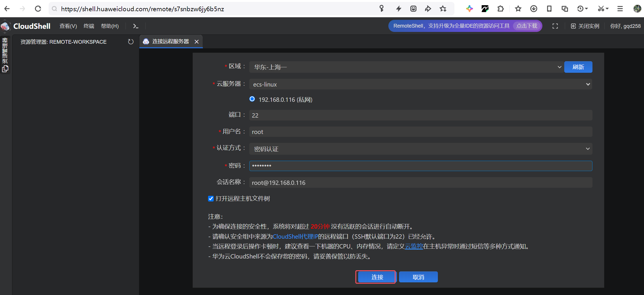Click the 连接 button
The height and width of the screenshot is (295, 644).
tap(377, 277)
